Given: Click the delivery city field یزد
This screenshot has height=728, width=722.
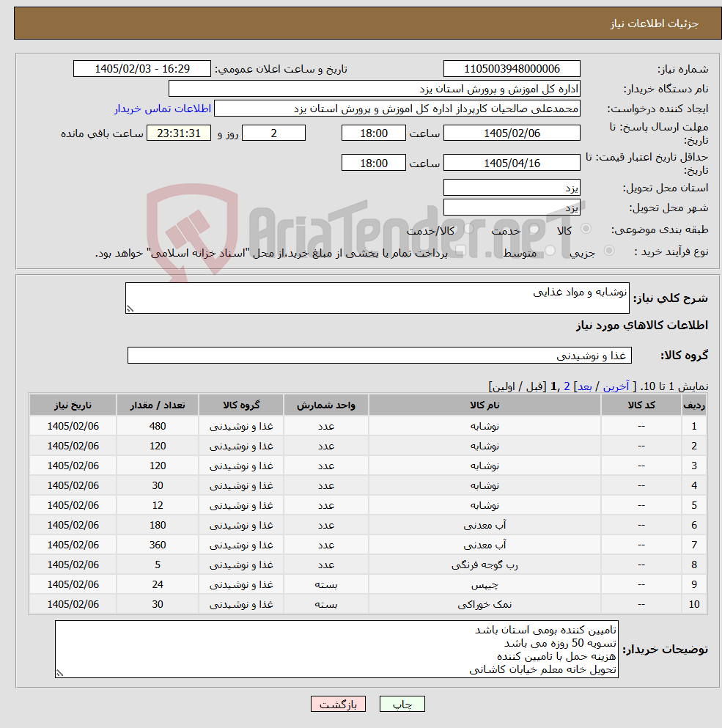Looking at the screenshot, I should pyautogui.click(x=512, y=207).
